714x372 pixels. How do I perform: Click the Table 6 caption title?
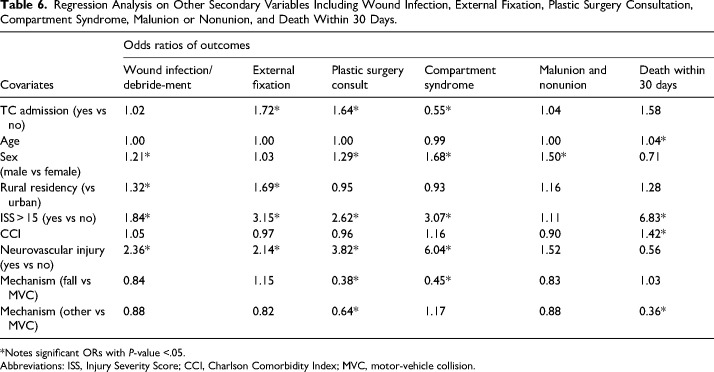tap(344, 12)
